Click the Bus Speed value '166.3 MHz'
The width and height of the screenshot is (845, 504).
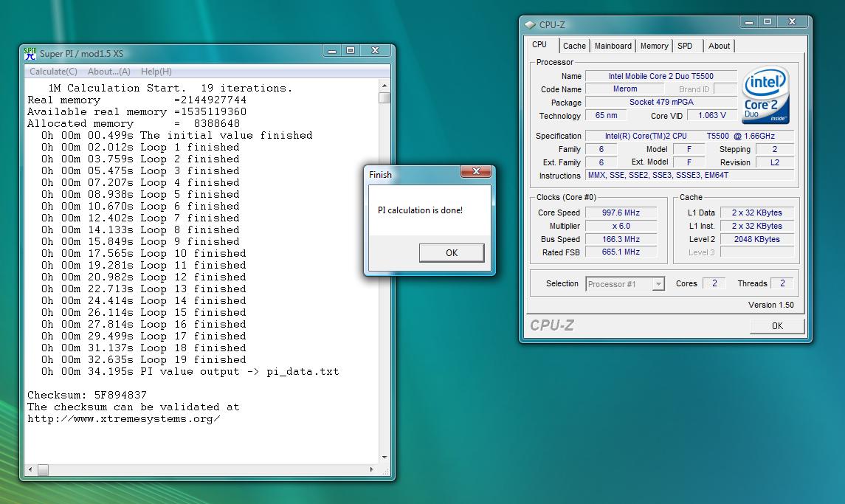pyautogui.click(x=621, y=239)
